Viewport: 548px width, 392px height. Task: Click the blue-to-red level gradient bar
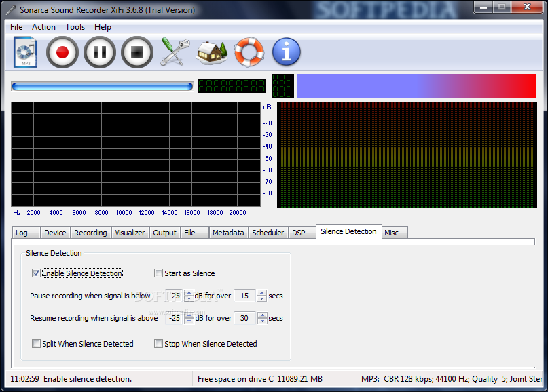[x=416, y=85]
